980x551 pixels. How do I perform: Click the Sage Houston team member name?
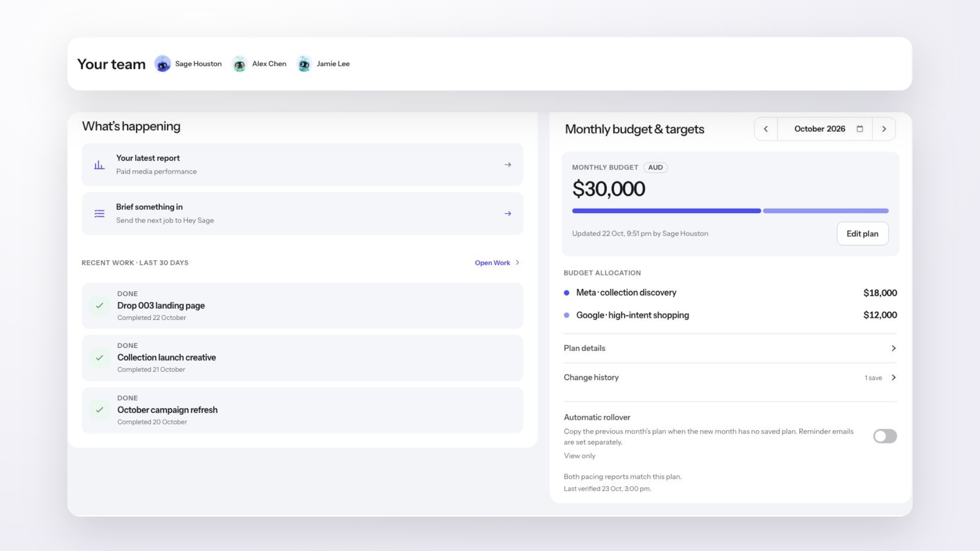[x=198, y=64]
